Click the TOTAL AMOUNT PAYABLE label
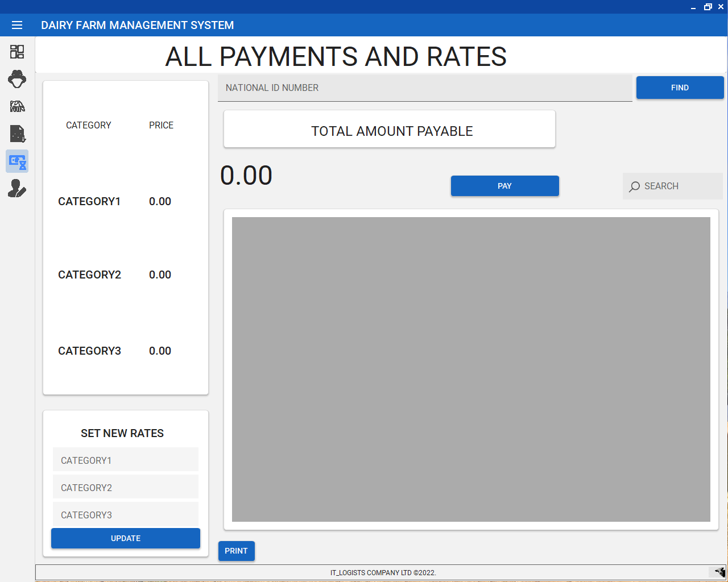 (x=392, y=131)
